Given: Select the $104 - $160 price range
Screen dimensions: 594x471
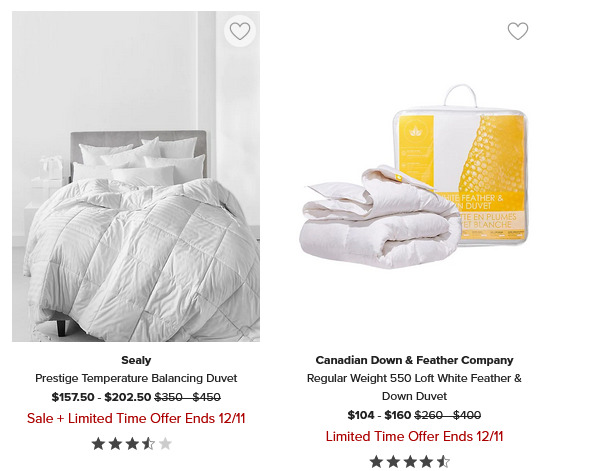Looking at the screenshot, I should 379,415.
